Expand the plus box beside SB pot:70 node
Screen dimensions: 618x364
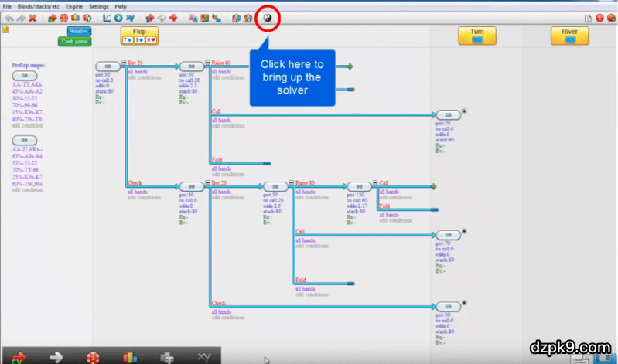[x=464, y=111]
